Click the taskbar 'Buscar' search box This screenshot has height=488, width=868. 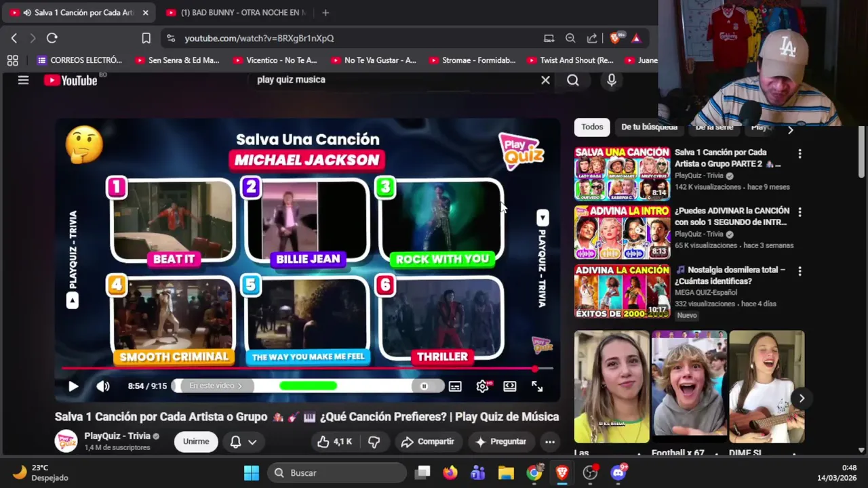[337, 472]
